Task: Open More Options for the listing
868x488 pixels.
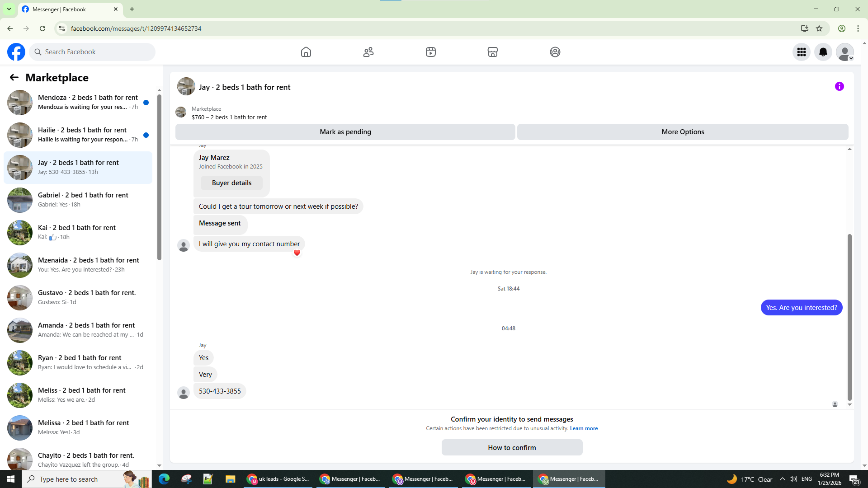Action: click(683, 132)
